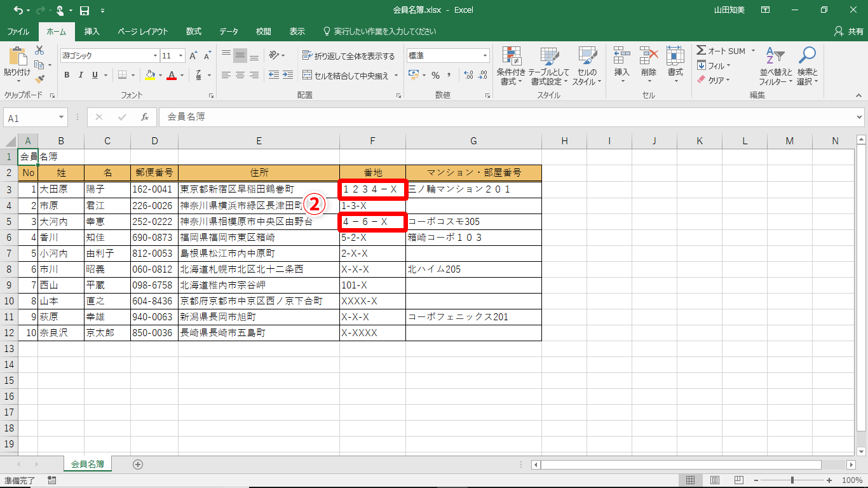Image resolution: width=868 pixels, height=488 pixels.
Task: Toggle underline formatting
Action: tap(95, 75)
